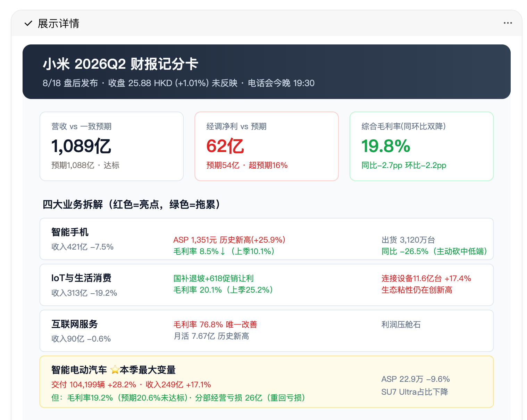Click the green 毛利率19.2% 未达标 line

[x=178, y=398]
